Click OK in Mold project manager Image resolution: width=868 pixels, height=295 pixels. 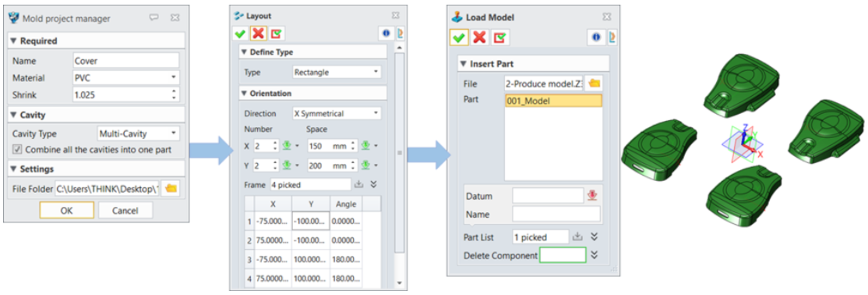pyautogui.click(x=66, y=210)
